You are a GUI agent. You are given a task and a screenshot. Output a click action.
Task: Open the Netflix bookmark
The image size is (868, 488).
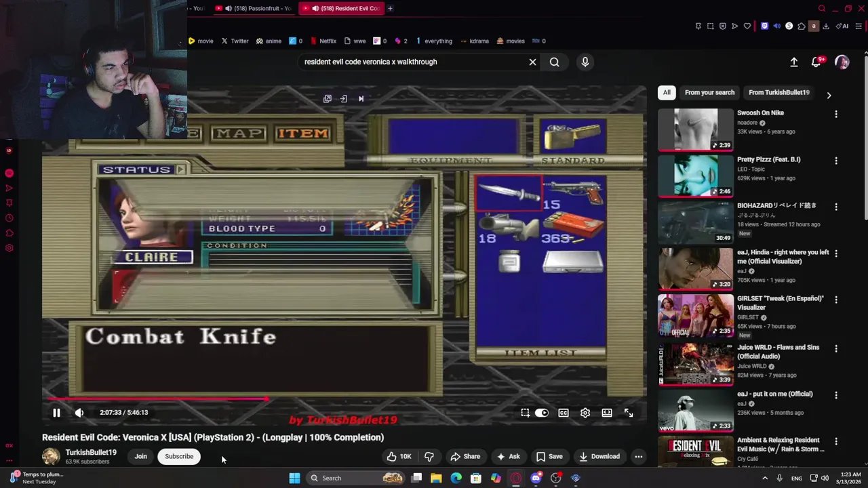tap(323, 41)
